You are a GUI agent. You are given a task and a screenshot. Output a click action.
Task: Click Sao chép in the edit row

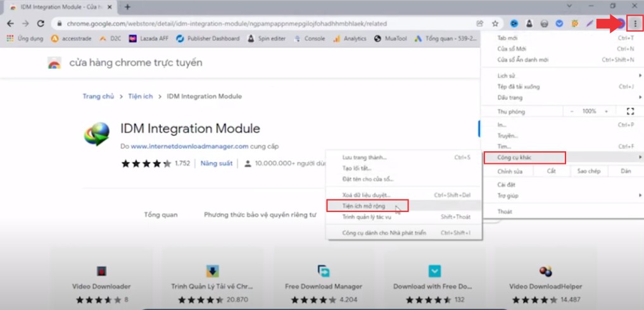pos(588,171)
